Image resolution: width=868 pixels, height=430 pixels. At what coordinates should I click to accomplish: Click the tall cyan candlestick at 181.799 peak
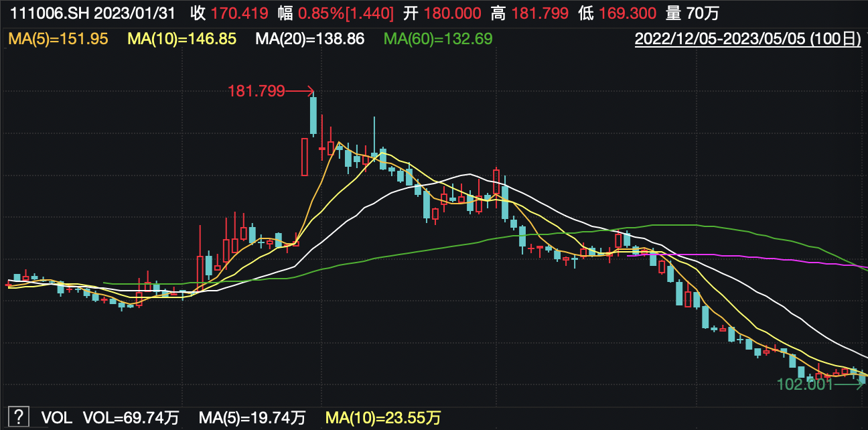click(313, 115)
